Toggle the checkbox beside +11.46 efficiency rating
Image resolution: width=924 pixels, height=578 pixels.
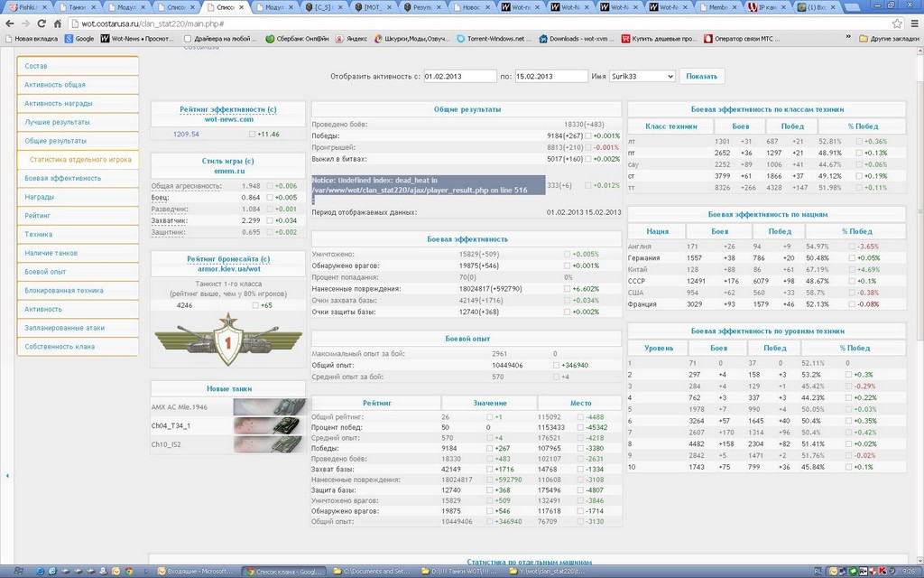[x=254, y=135]
